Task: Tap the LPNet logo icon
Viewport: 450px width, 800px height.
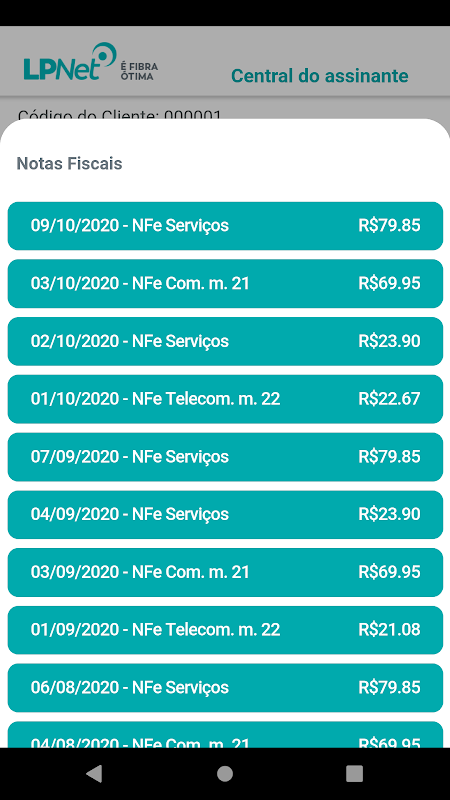Action: (70, 62)
